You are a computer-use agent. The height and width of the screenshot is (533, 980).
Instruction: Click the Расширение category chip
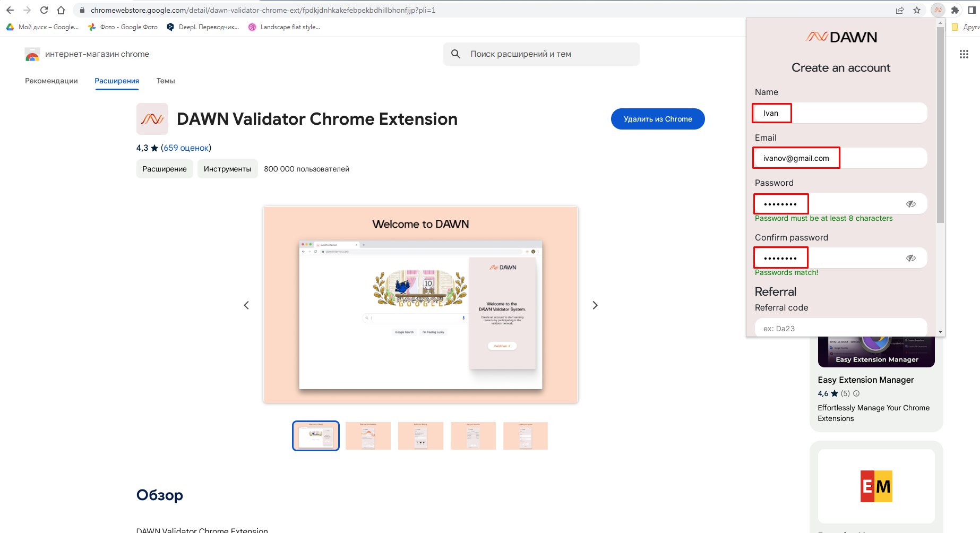165,169
